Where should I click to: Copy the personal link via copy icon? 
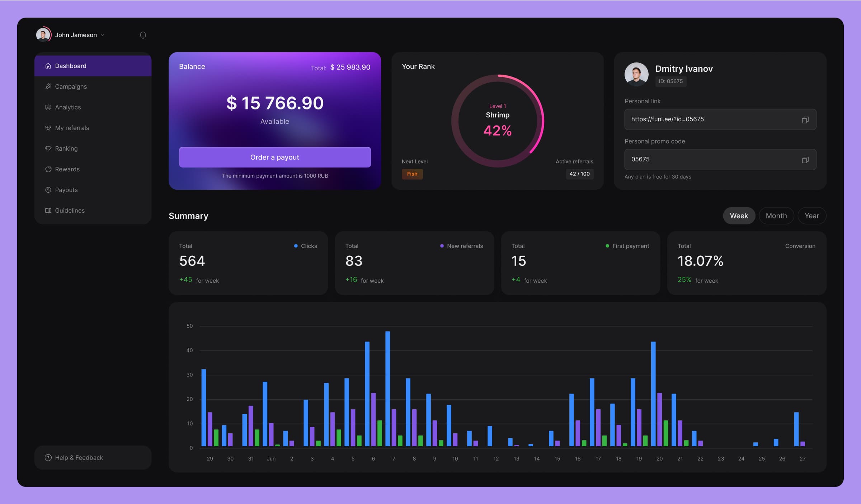pos(805,120)
